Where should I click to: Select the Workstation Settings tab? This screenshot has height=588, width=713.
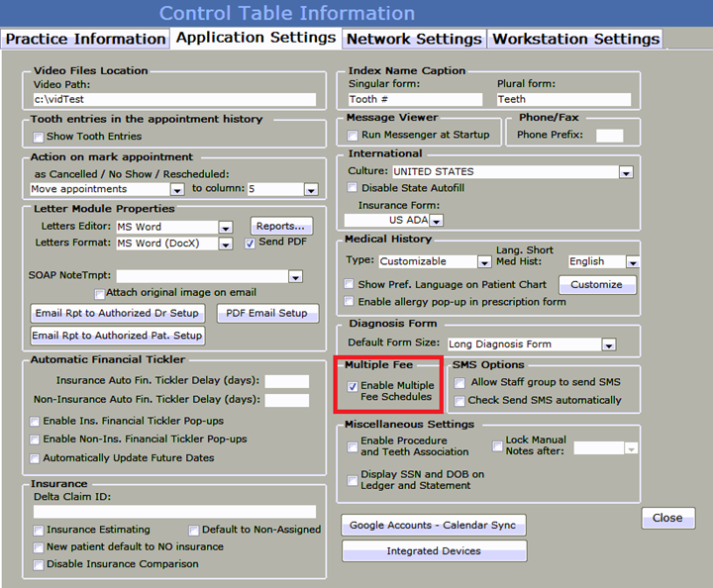[575, 39]
